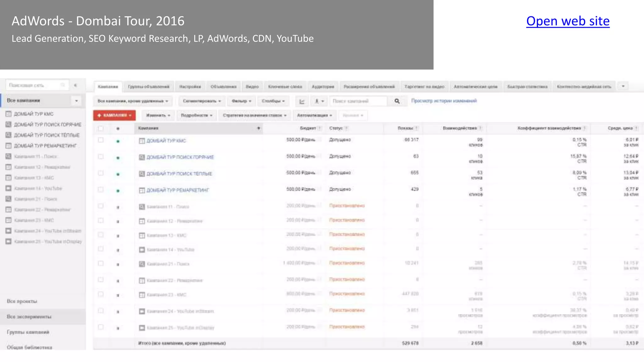Click display campaign icon beside Кампания 12 - Ремаркетинг
Image resolution: width=644 pixels, height=362 pixels.
[x=142, y=221]
